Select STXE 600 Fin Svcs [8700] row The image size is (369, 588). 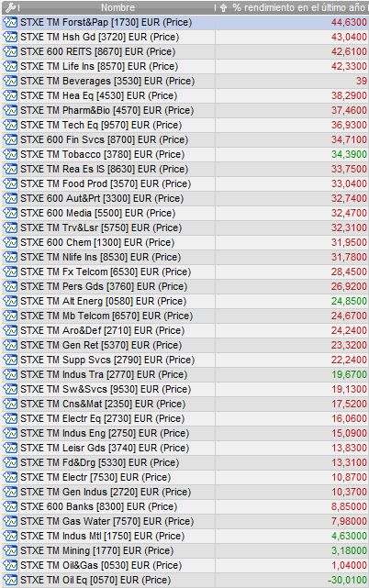[184, 139]
